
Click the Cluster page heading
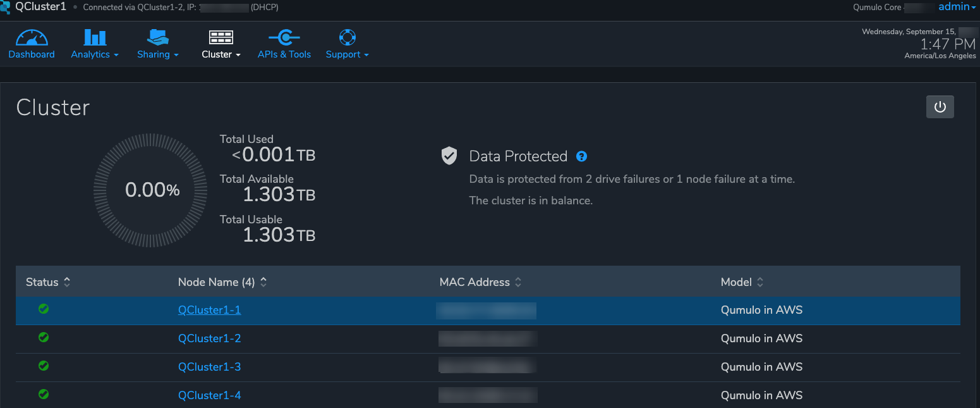[x=53, y=108]
